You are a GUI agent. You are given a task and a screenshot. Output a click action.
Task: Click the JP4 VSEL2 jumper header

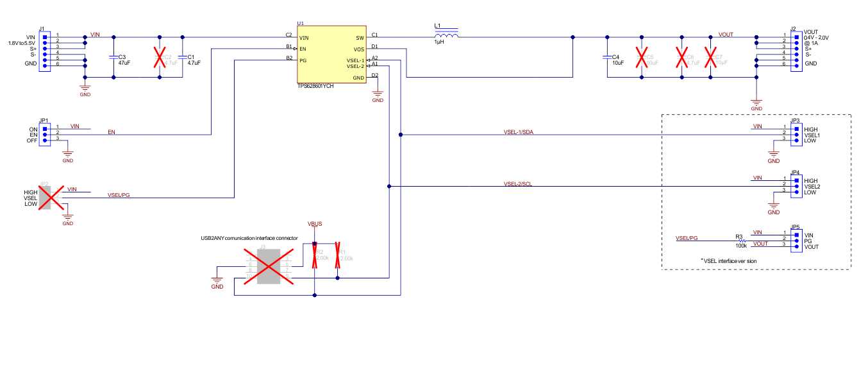[x=796, y=187]
